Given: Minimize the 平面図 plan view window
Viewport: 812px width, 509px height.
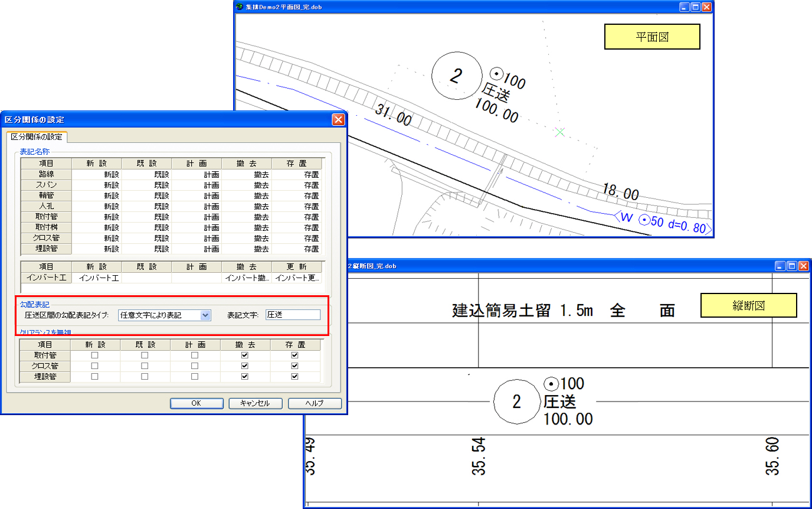Looking at the screenshot, I should (x=685, y=7).
